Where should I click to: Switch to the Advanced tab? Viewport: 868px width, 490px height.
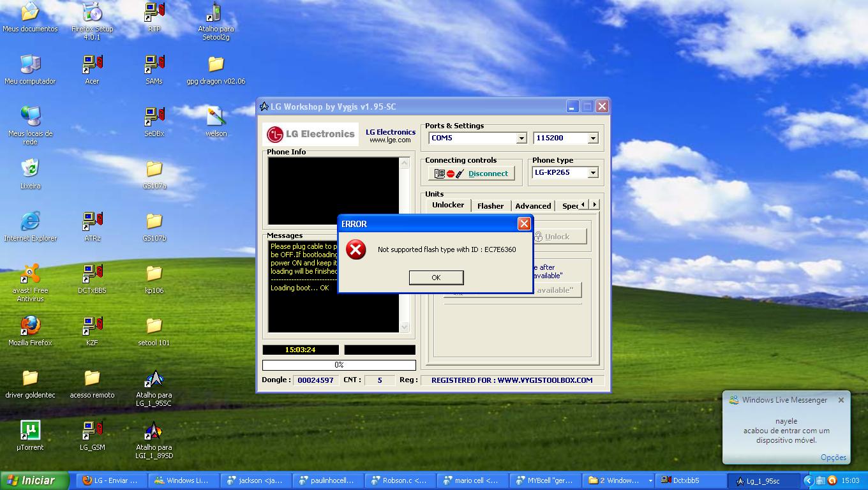coord(533,205)
